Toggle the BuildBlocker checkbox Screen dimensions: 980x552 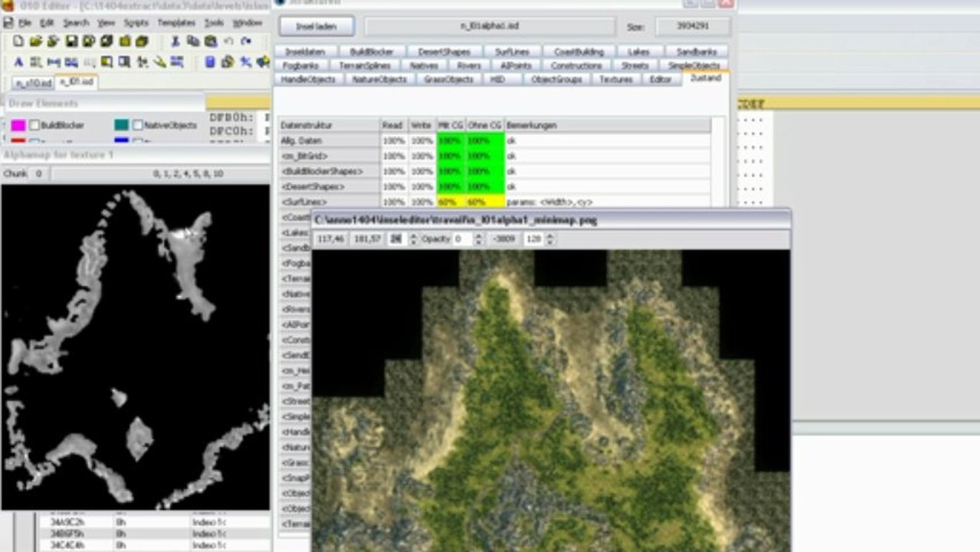click(x=34, y=125)
